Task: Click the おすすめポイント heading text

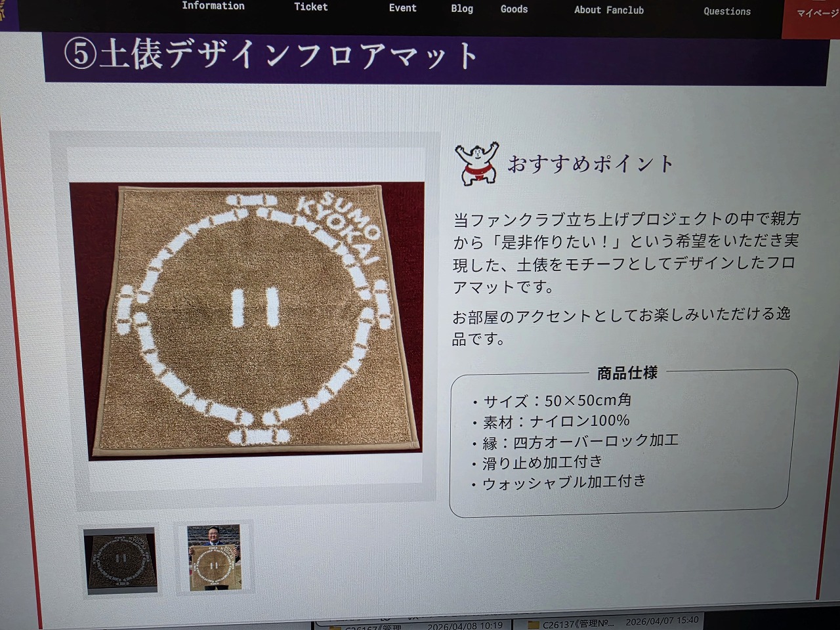Action: [x=591, y=163]
